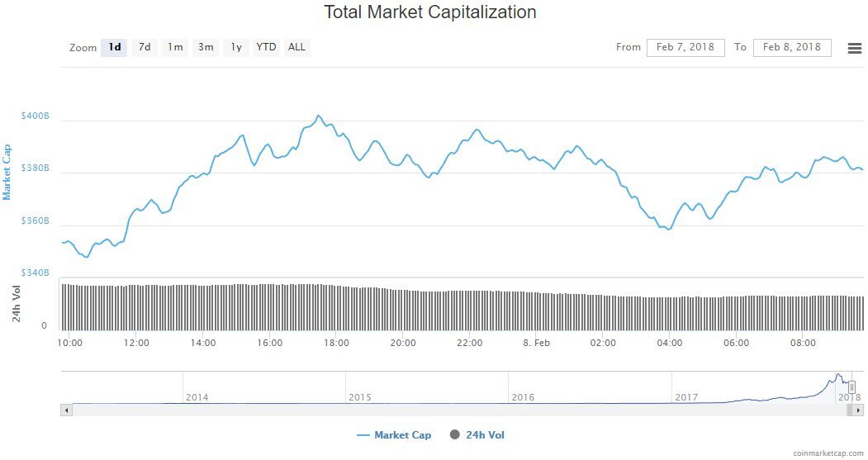Select the 1y zoom button
The width and height of the screenshot is (868, 460).
236,48
